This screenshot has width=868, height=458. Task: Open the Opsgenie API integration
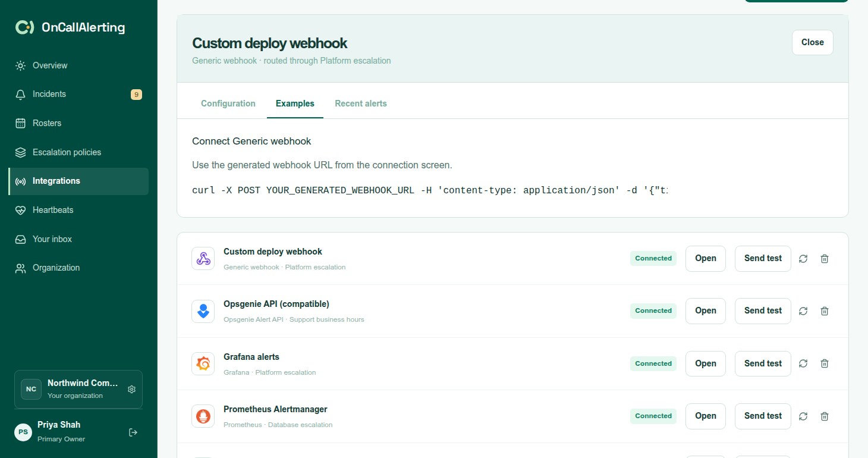[x=705, y=310]
